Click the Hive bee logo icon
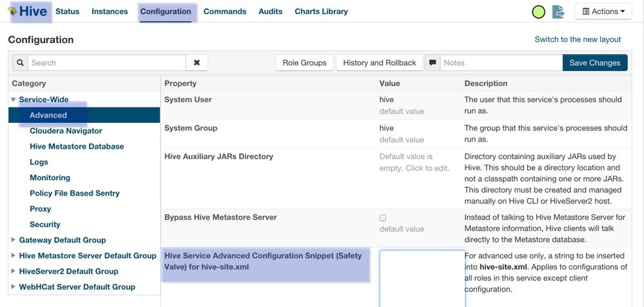This screenshot has width=644, height=307. (x=12, y=12)
